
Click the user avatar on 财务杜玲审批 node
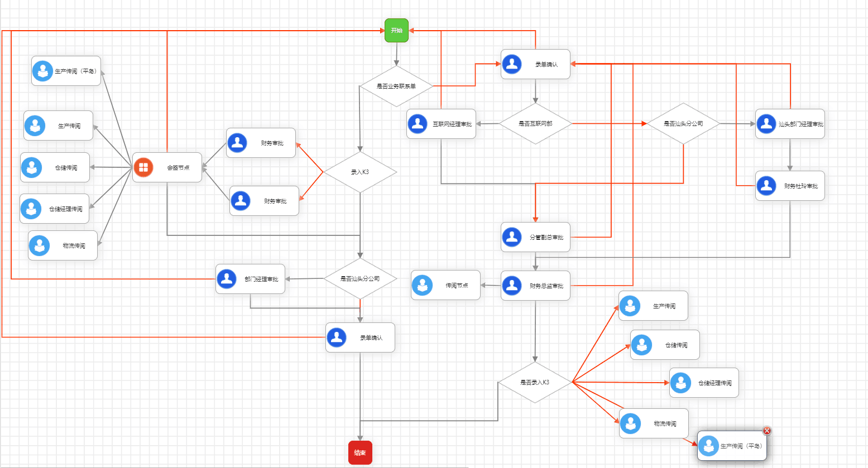[x=766, y=186]
